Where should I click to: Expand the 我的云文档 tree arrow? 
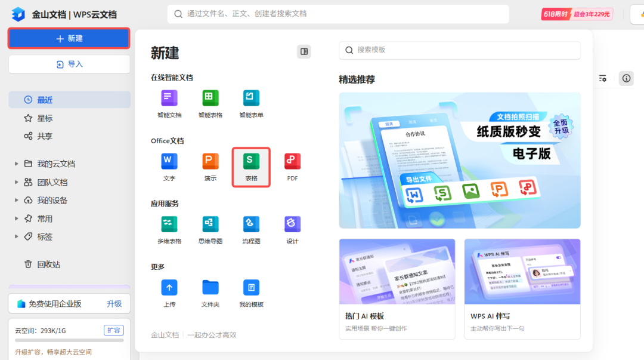coord(17,164)
